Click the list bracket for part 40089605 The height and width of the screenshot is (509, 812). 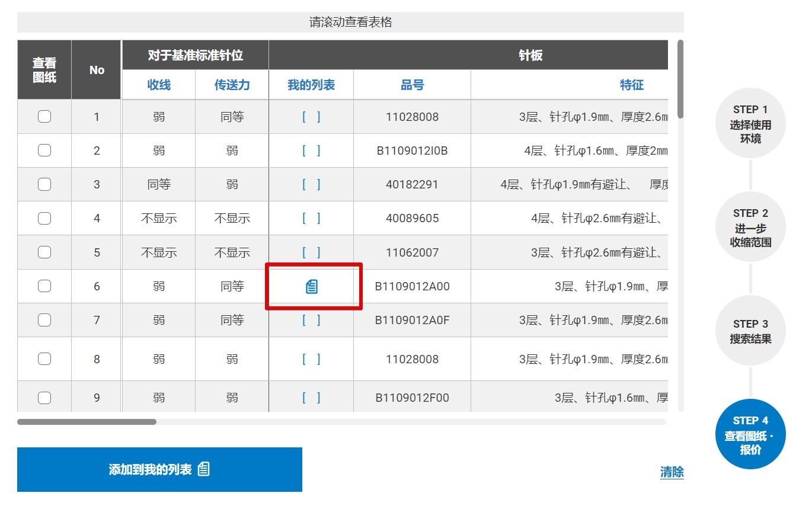coord(311,218)
